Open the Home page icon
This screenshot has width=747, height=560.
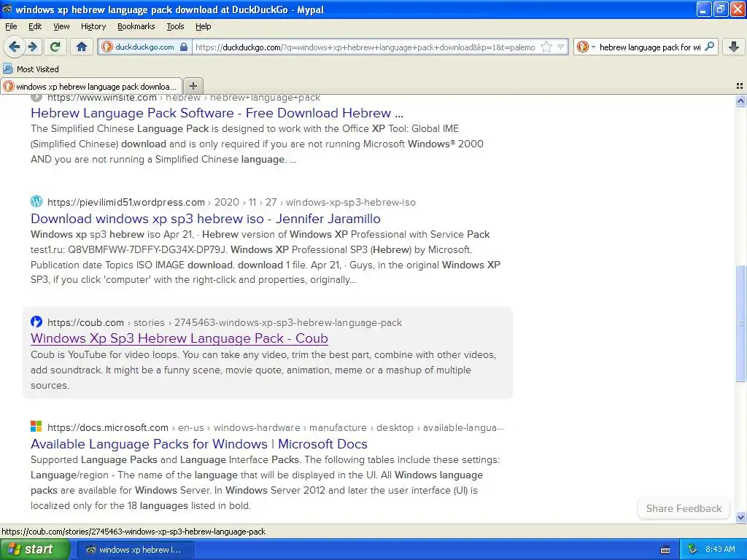[82, 47]
